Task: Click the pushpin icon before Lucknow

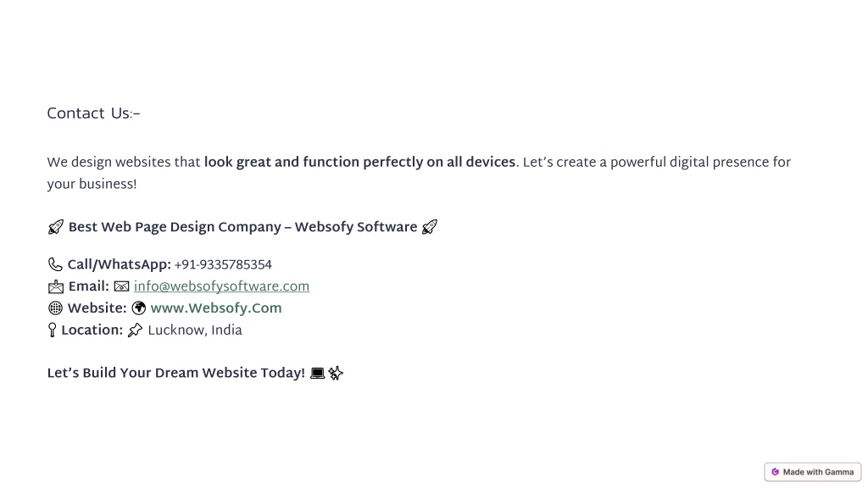Action: (x=135, y=330)
